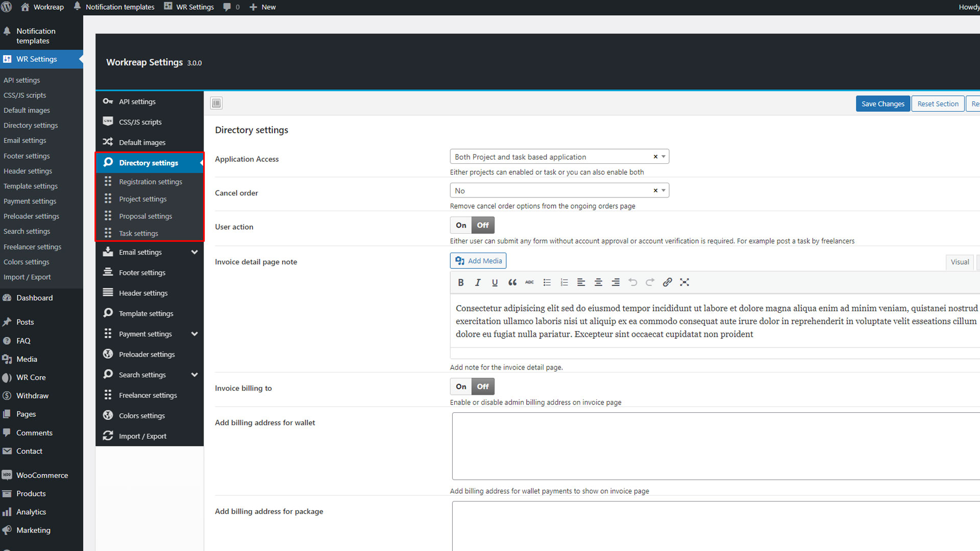Viewport: 980px width, 551px height.
Task: Click the insert link icon
Action: pyautogui.click(x=667, y=282)
